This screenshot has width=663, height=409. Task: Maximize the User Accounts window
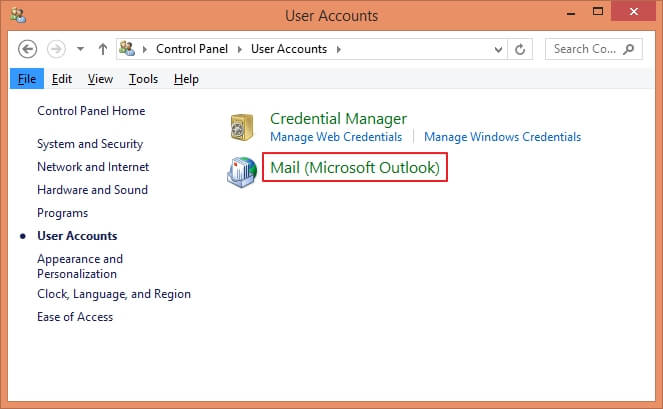[x=598, y=11]
